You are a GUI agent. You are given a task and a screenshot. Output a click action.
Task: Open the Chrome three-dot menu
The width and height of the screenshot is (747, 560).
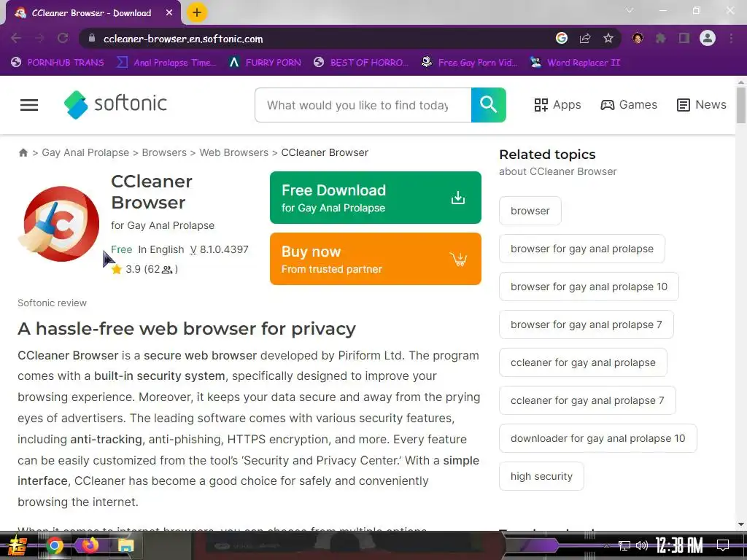tap(731, 38)
